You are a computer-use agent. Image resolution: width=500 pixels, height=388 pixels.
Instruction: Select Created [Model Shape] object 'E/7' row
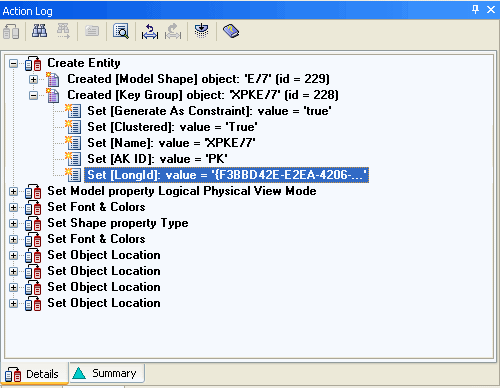point(198,79)
